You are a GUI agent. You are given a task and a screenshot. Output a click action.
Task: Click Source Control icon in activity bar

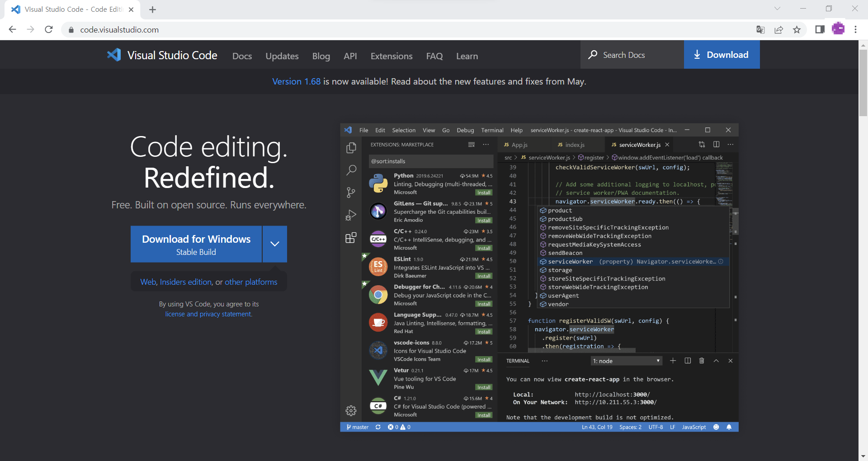tap(351, 193)
